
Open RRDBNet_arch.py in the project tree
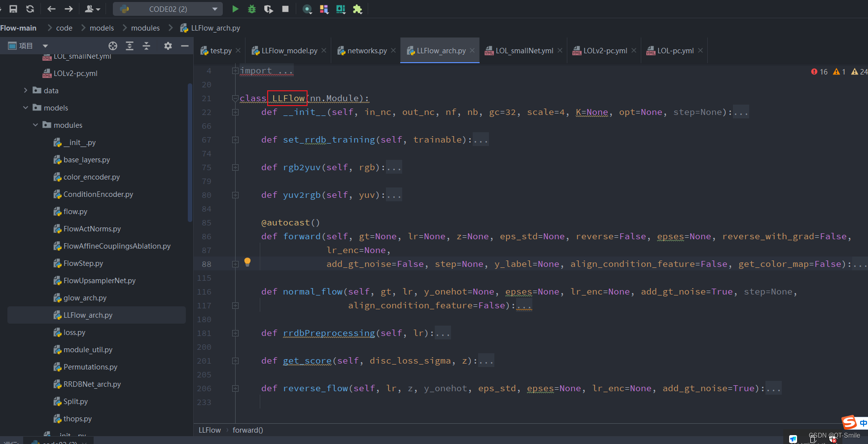(92, 384)
